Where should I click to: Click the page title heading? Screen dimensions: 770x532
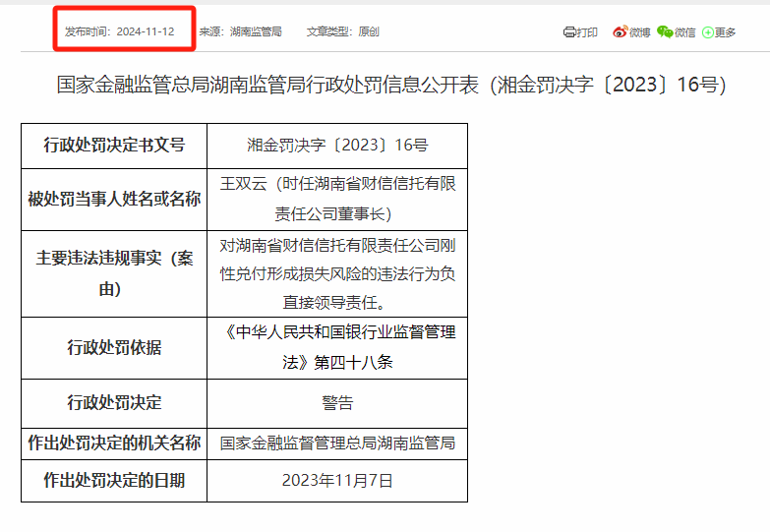(391, 85)
